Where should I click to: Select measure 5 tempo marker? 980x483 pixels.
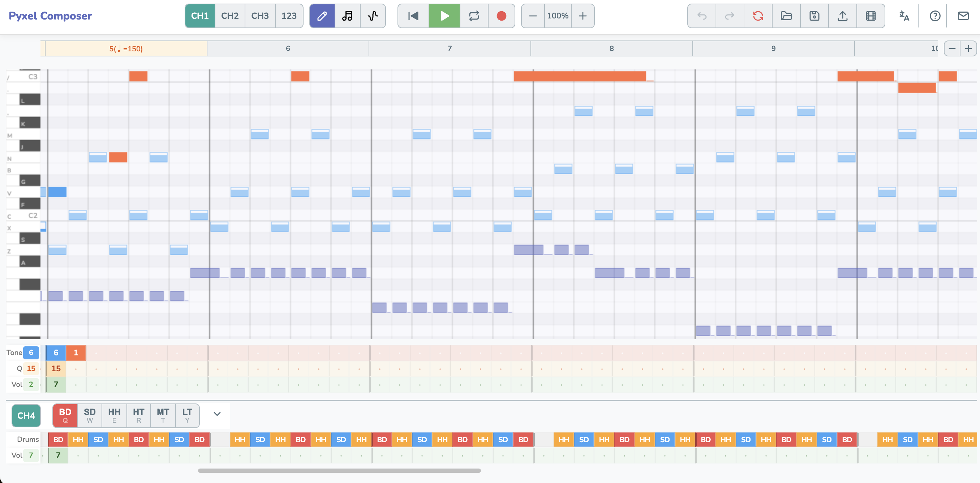click(126, 49)
